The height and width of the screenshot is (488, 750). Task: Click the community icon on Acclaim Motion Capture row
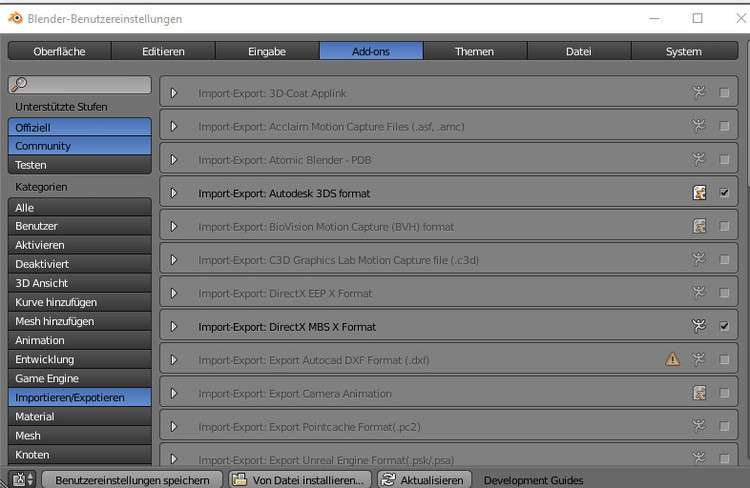pyautogui.click(x=699, y=126)
